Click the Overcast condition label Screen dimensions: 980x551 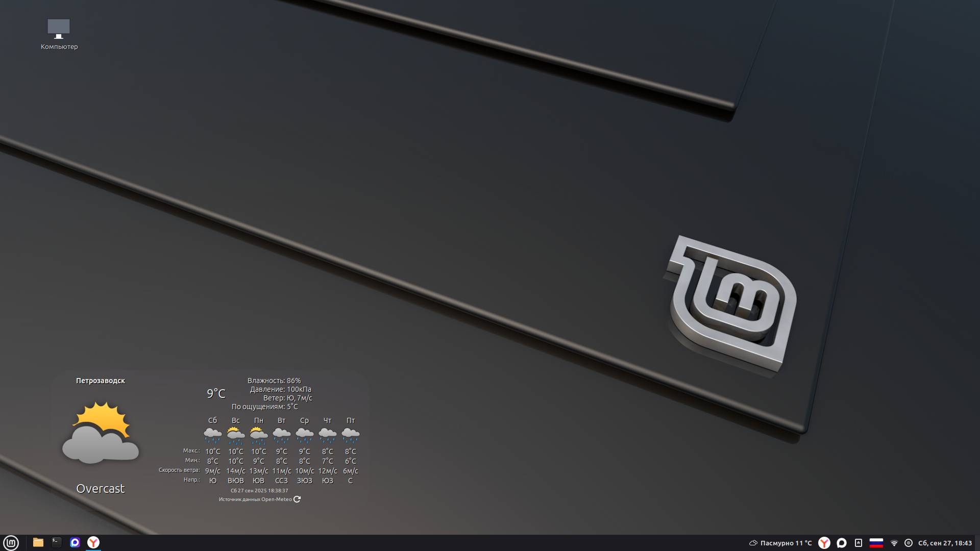pos(101,488)
